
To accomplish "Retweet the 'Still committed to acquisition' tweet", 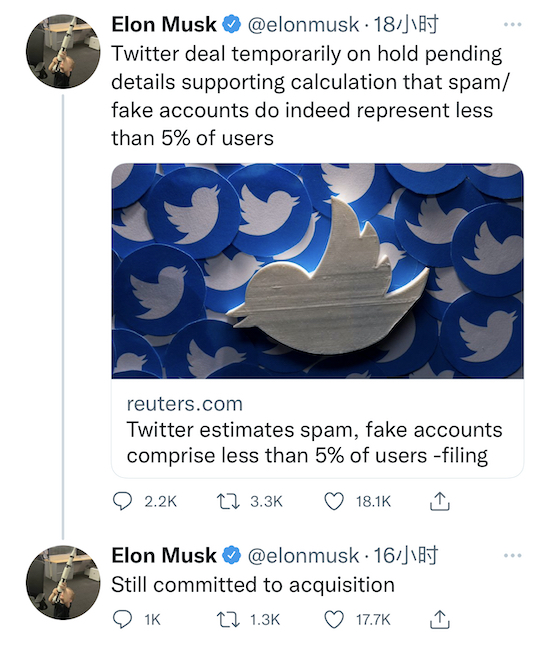I will 228,619.
